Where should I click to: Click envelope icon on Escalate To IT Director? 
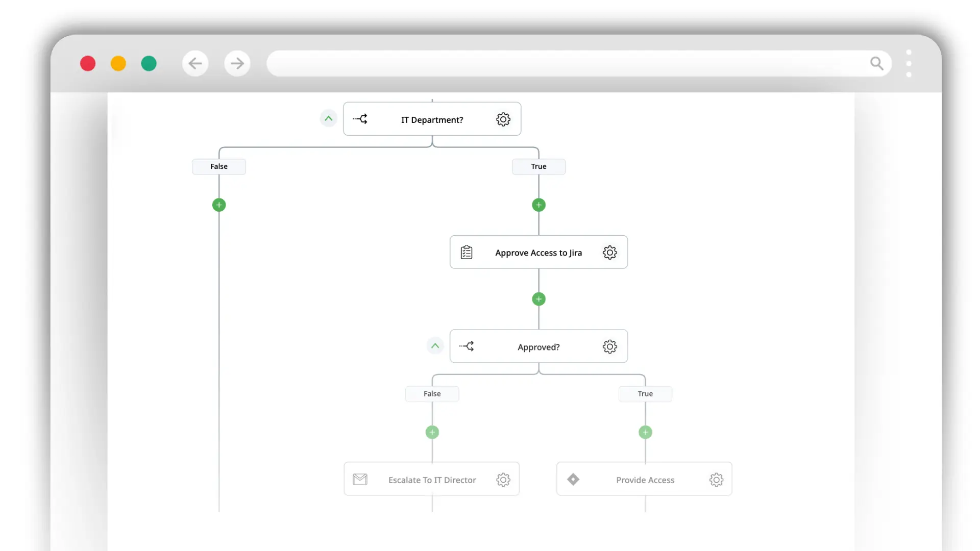pos(360,480)
